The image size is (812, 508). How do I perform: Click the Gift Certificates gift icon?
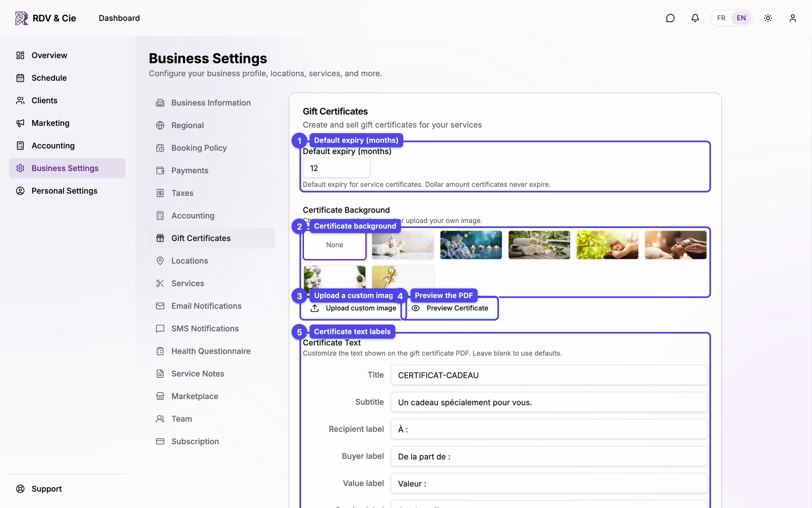point(160,238)
